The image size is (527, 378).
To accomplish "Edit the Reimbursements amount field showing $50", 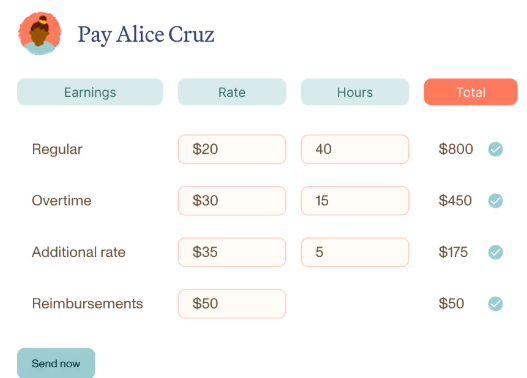I will pos(232,304).
